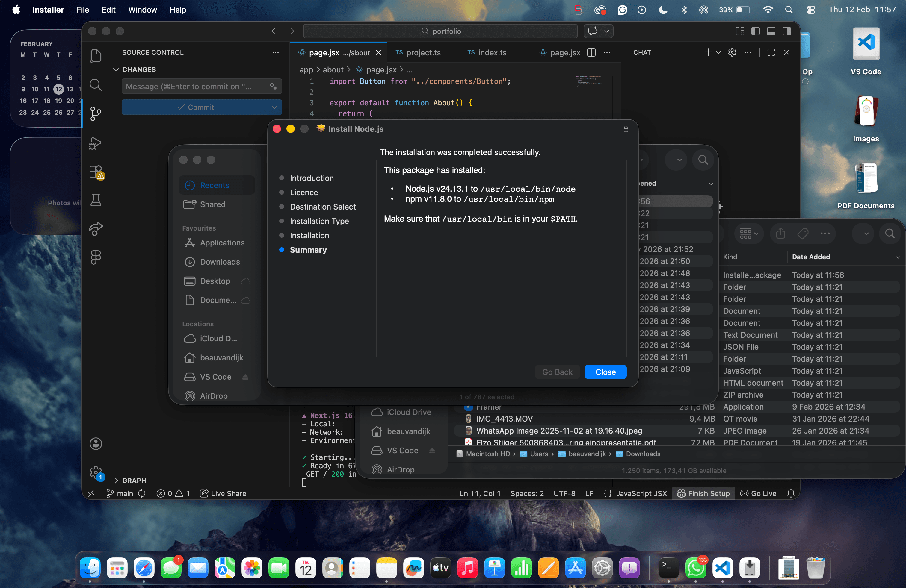
Task: Select Recents in Finder sidebar
Action: pyautogui.click(x=216, y=185)
